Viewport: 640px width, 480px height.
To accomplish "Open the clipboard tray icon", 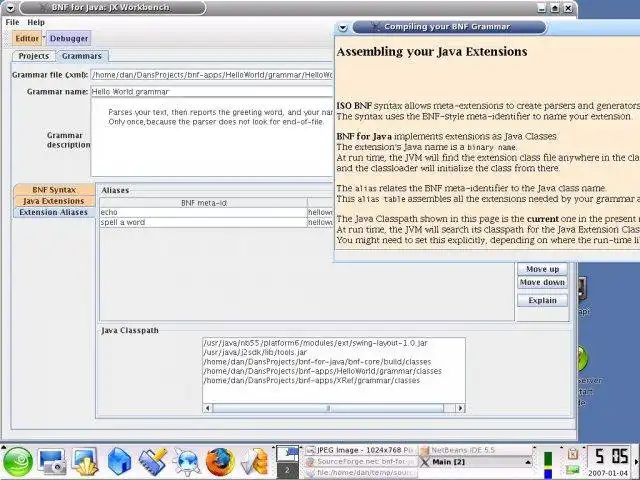I will (x=573, y=454).
